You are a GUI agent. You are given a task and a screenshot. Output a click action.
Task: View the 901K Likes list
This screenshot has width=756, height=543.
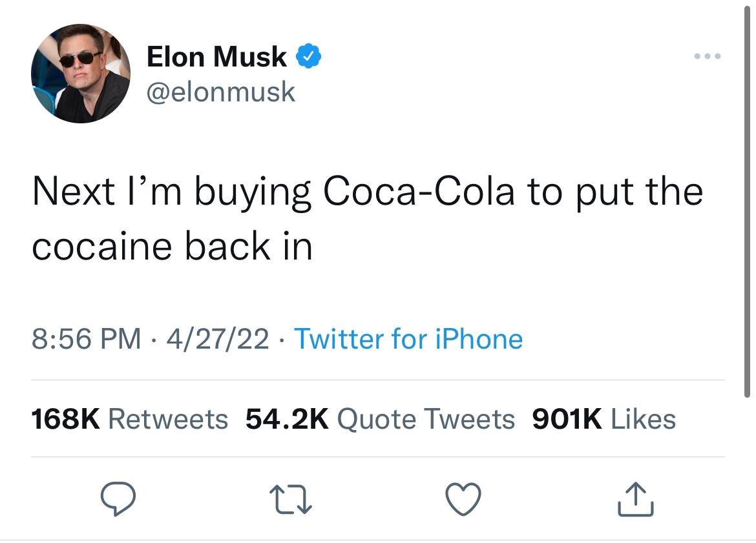(604, 418)
